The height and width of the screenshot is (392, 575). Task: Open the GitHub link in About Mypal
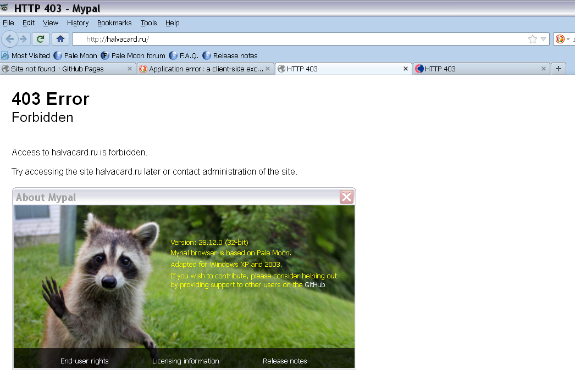315,284
